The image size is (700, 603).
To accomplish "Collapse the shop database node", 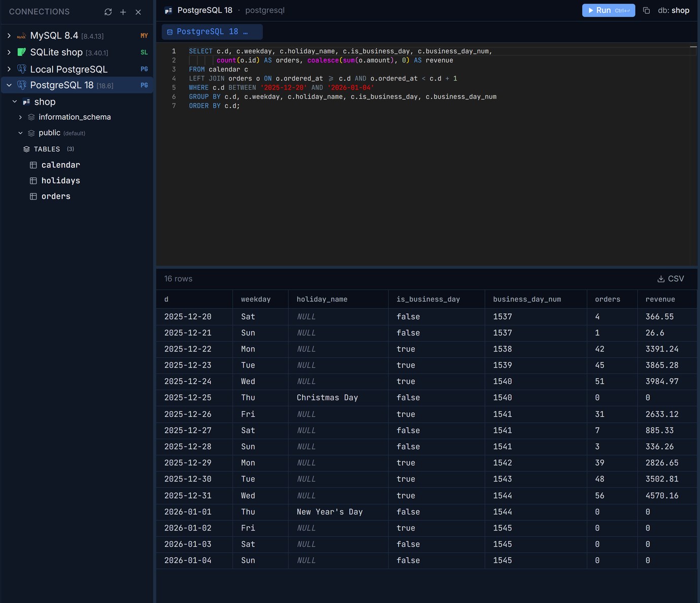I will pyautogui.click(x=15, y=102).
